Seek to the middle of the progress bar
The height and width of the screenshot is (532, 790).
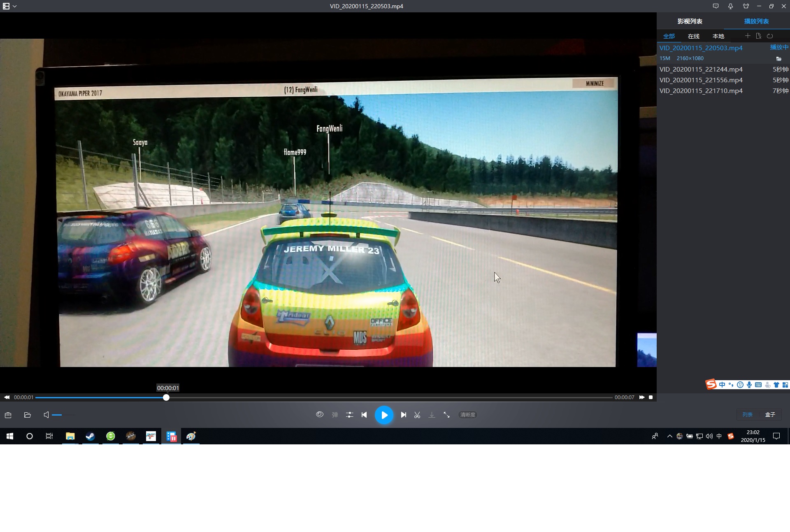pos(324,397)
